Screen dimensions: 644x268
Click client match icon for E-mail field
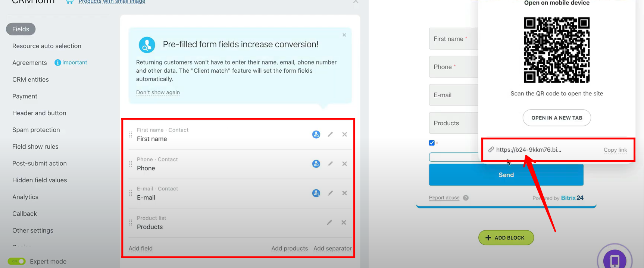point(316,193)
